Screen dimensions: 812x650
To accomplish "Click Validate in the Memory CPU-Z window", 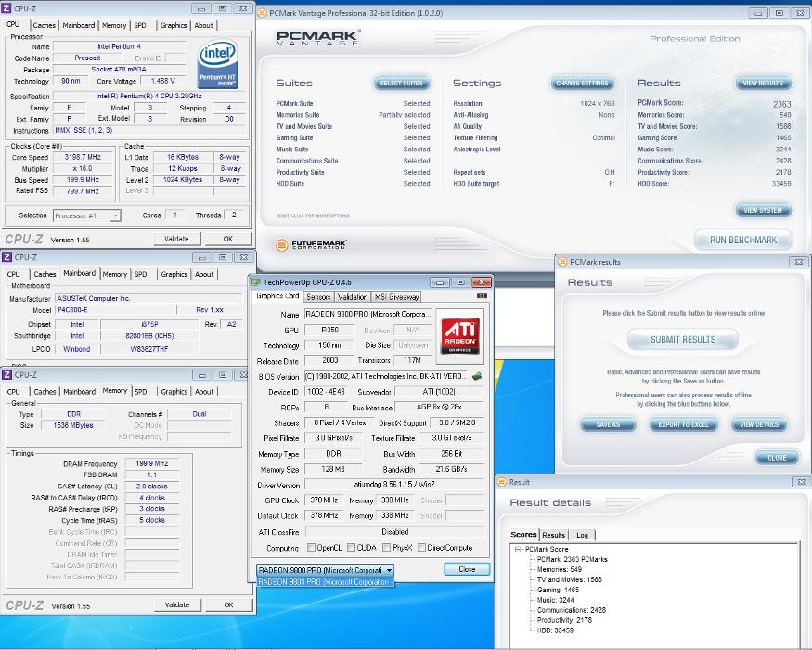I will tap(176, 604).
